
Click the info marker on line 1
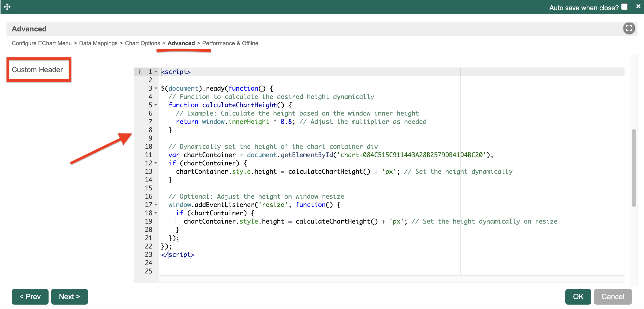(139, 72)
